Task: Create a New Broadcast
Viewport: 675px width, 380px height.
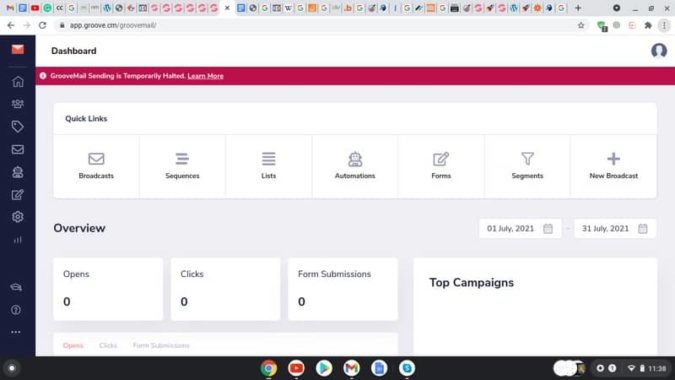Action: point(613,166)
